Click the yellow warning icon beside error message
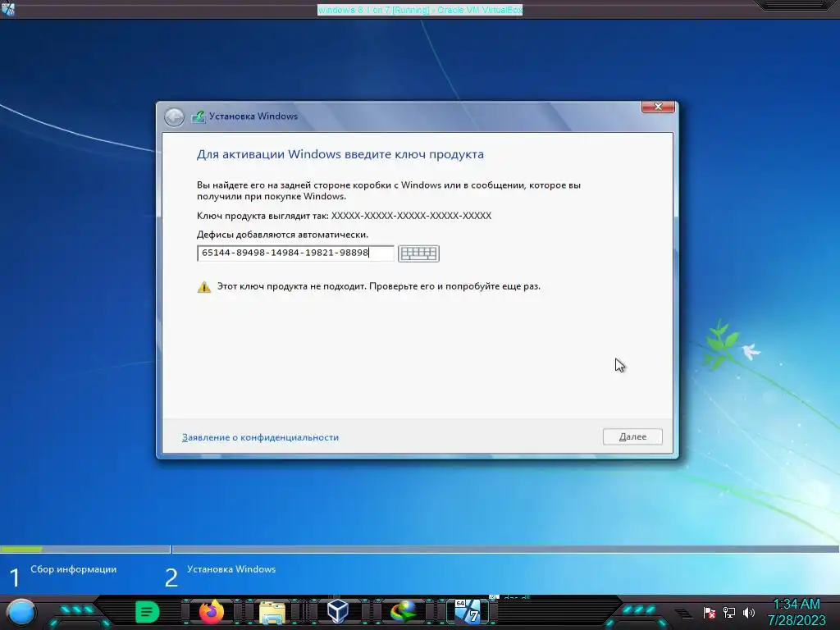 (x=204, y=287)
